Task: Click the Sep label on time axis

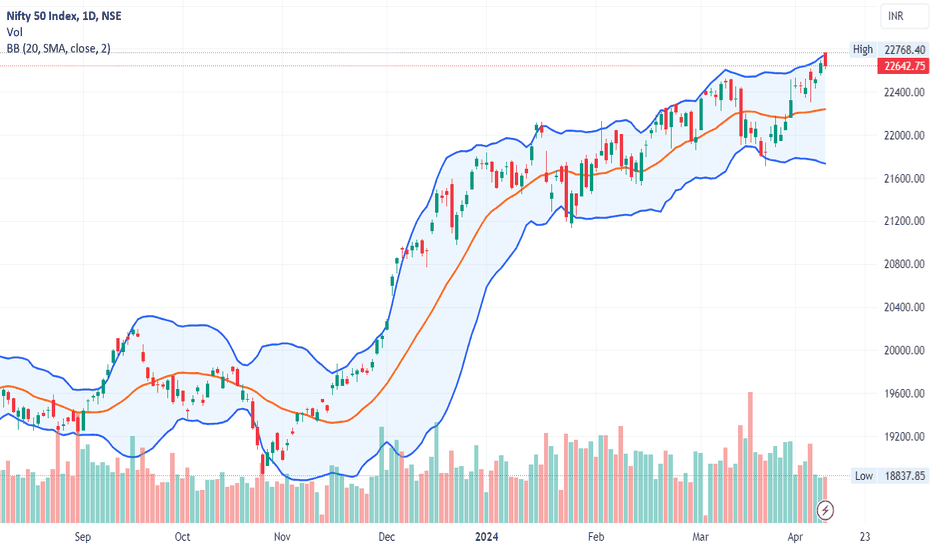Action: click(x=83, y=536)
